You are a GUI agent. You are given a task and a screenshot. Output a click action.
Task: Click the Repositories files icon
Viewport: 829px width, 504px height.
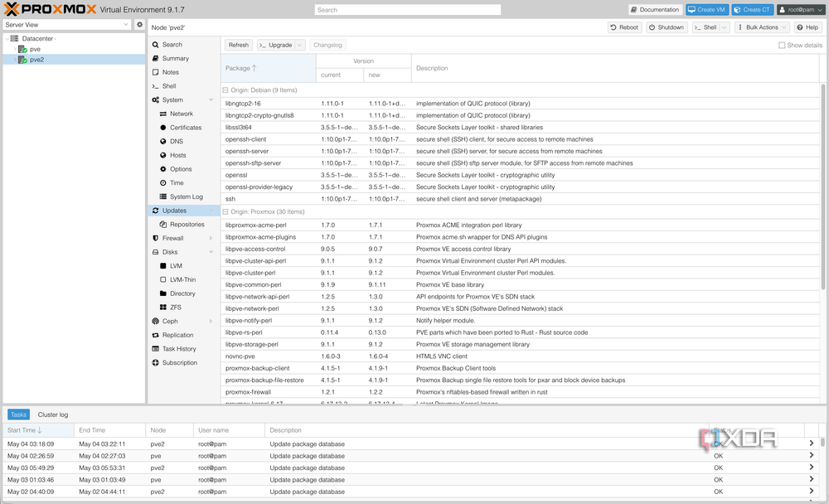point(162,225)
